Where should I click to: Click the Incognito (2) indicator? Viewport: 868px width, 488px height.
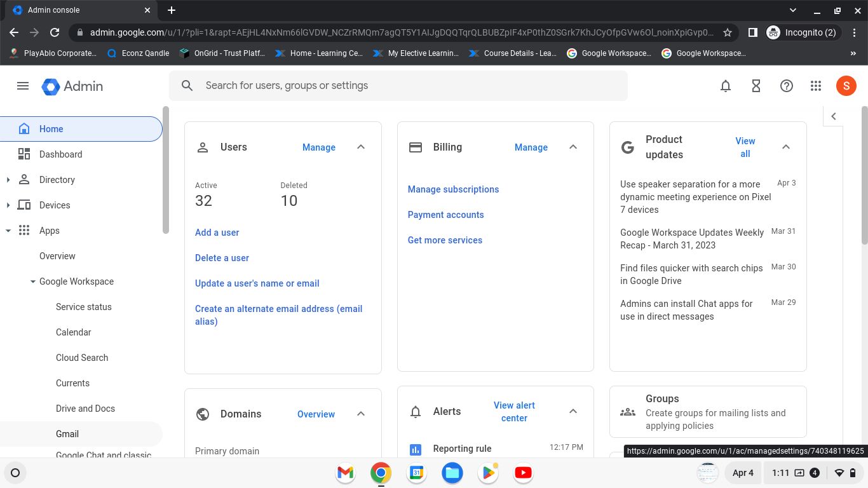tap(804, 32)
